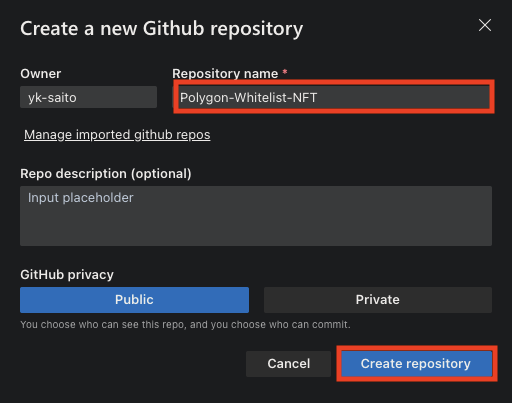Dismiss dialog using the X icon
512x403 pixels.
[485, 25]
